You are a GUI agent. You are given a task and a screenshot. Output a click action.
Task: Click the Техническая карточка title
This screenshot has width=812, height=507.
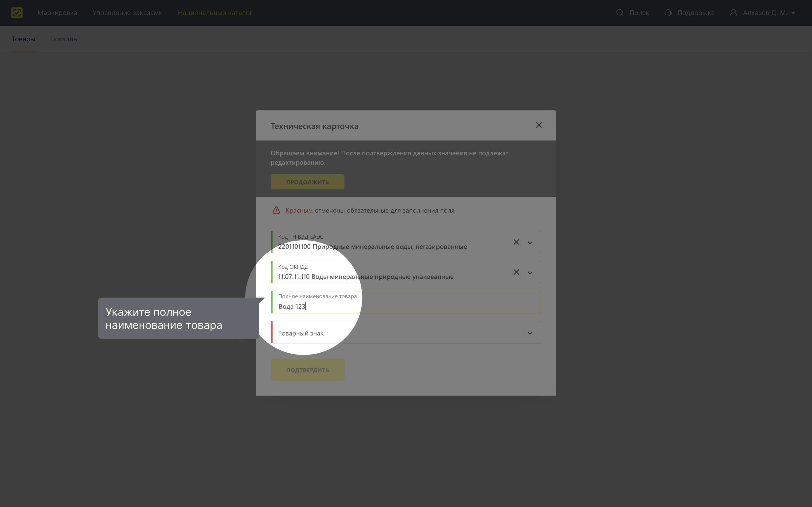tap(314, 126)
